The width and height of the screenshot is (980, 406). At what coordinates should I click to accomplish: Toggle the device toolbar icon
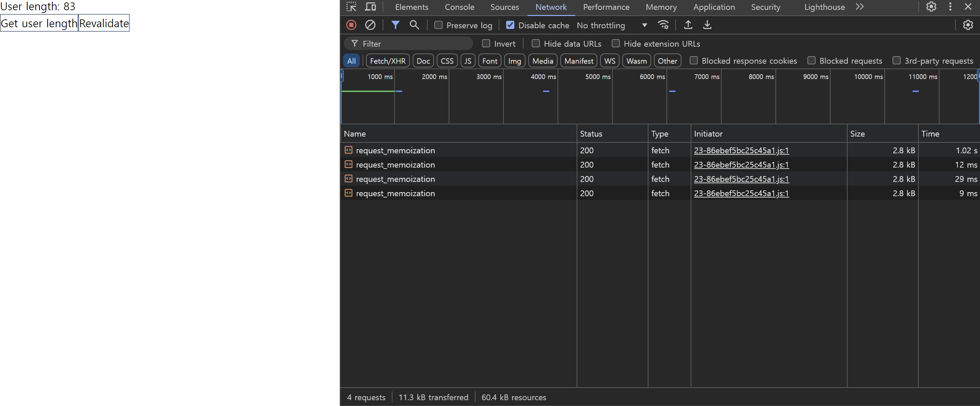[x=370, y=7]
